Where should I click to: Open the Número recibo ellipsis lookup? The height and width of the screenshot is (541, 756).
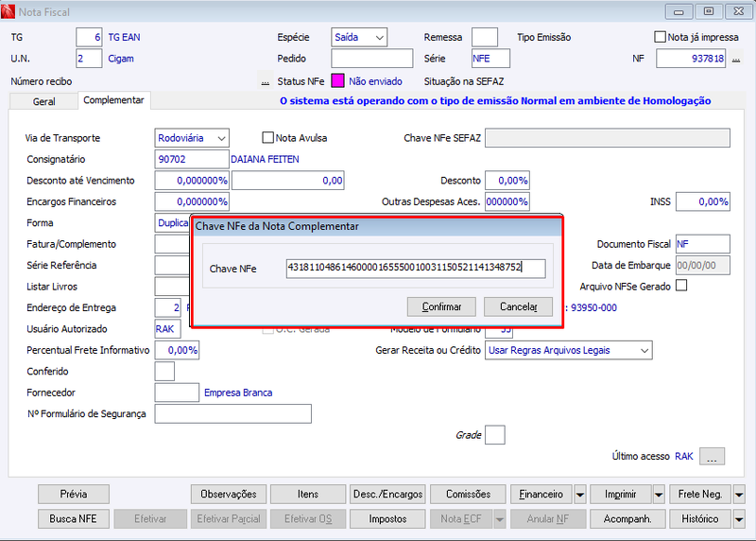(x=266, y=82)
